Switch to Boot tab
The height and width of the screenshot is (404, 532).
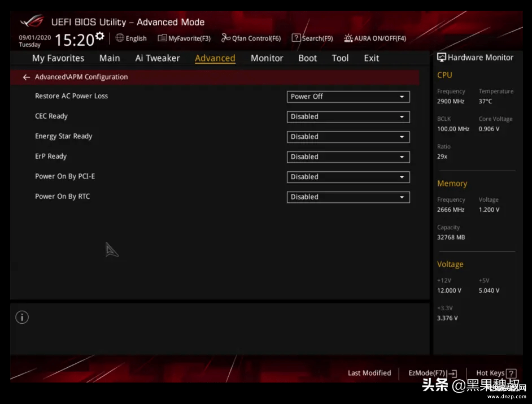(307, 58)
